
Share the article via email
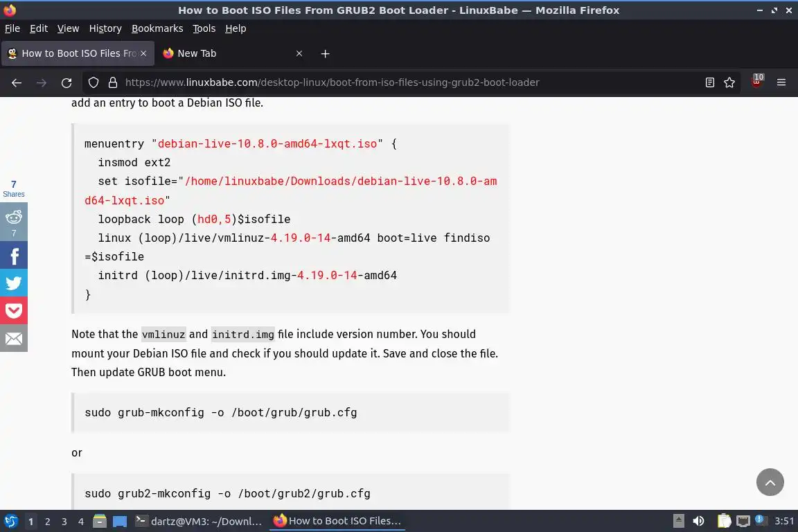[14, 338]
